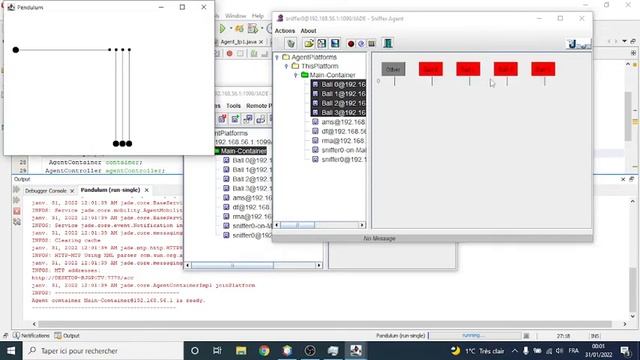This screenshot has height=360, width=640.
Task: Collapse Main-Container node in Sniffer tree
Action: 296,75
